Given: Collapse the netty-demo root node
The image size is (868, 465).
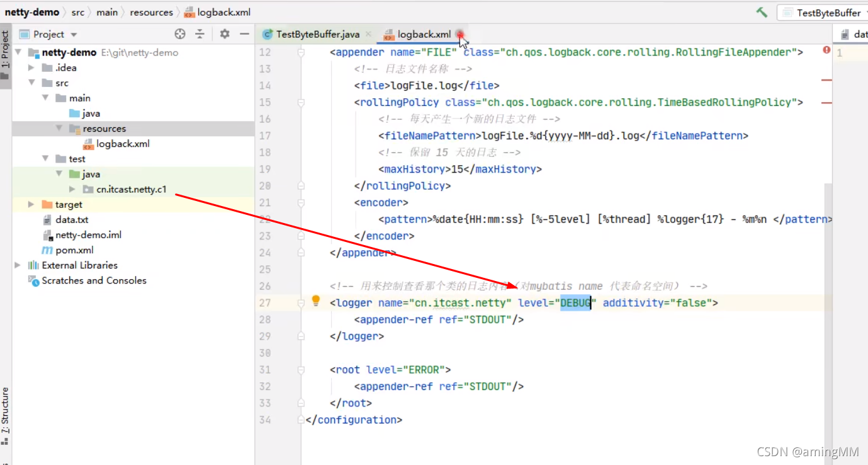Looking at the screenshot, I should (18, 52).
